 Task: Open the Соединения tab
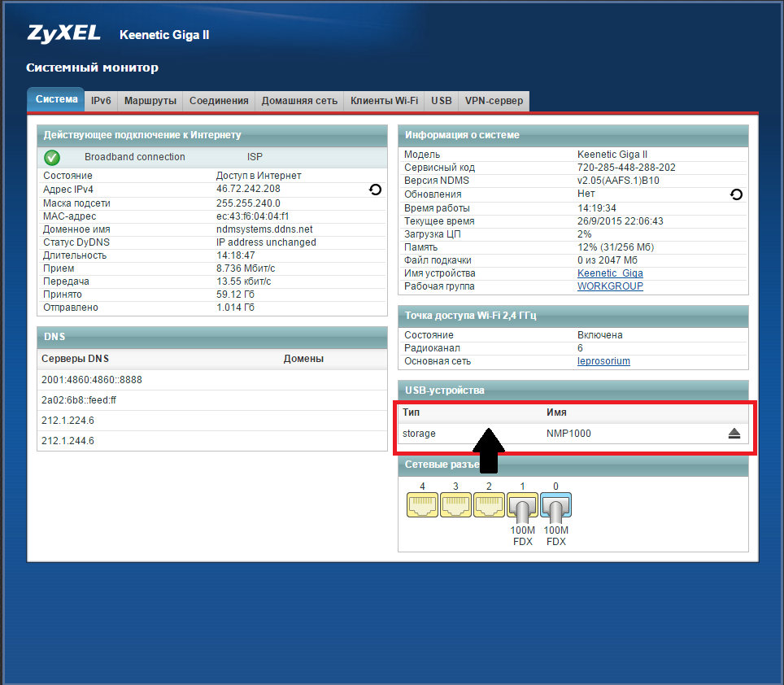(x=219, y=101)
